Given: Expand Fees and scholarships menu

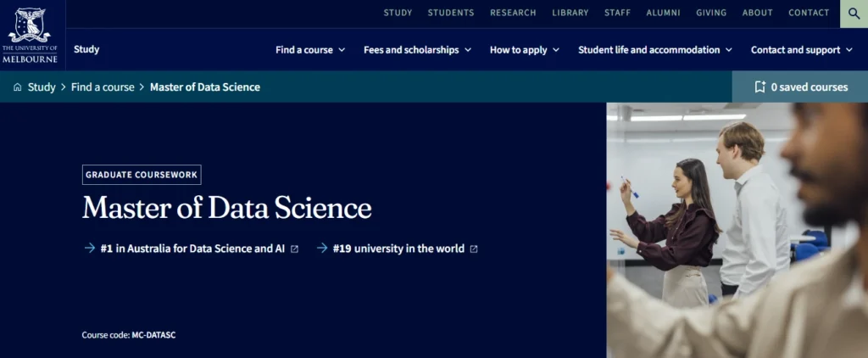Looking at the screenshot, I should click(x=417, y=50).
